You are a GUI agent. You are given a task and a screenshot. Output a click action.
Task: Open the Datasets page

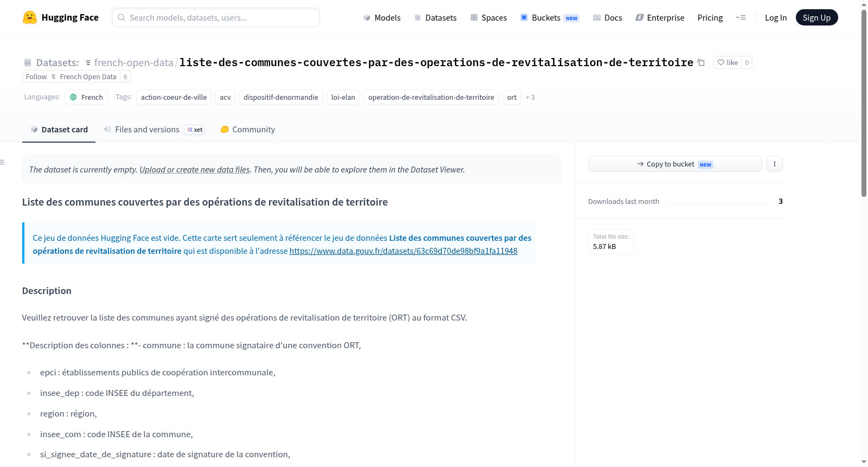click(x=436, y=17)
